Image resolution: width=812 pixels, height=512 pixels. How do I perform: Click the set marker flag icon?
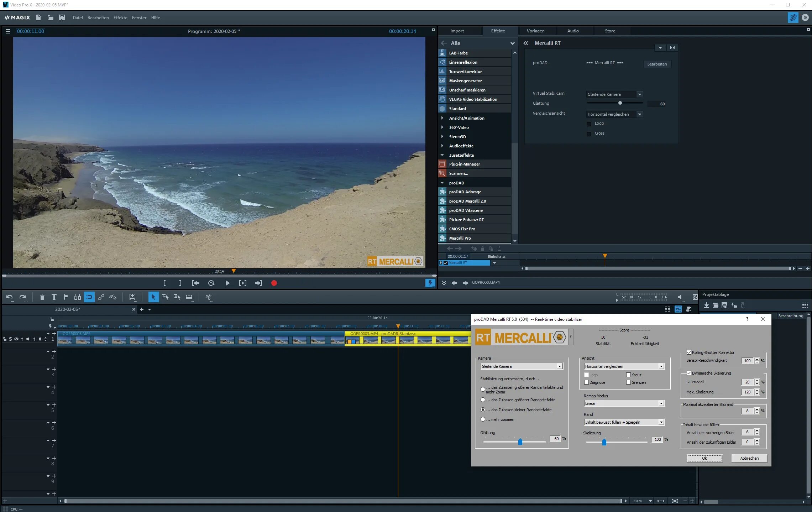(x=66, y=297)
